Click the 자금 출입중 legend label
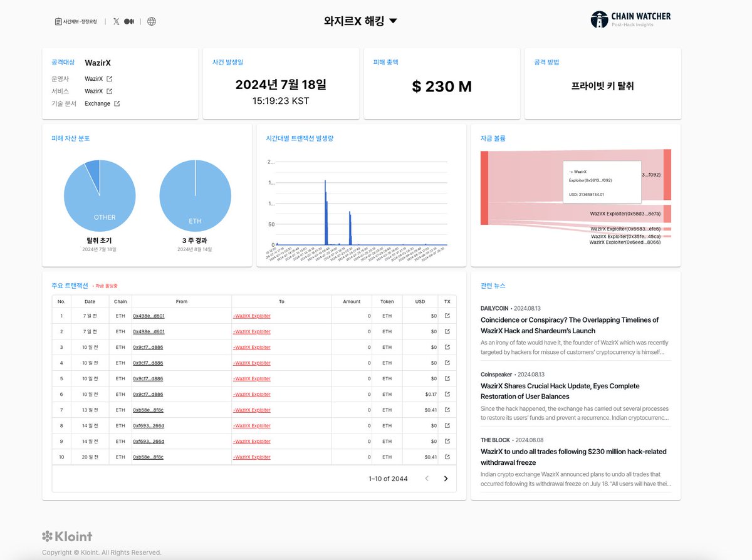 pyautogui.click(x=105, y=286)
